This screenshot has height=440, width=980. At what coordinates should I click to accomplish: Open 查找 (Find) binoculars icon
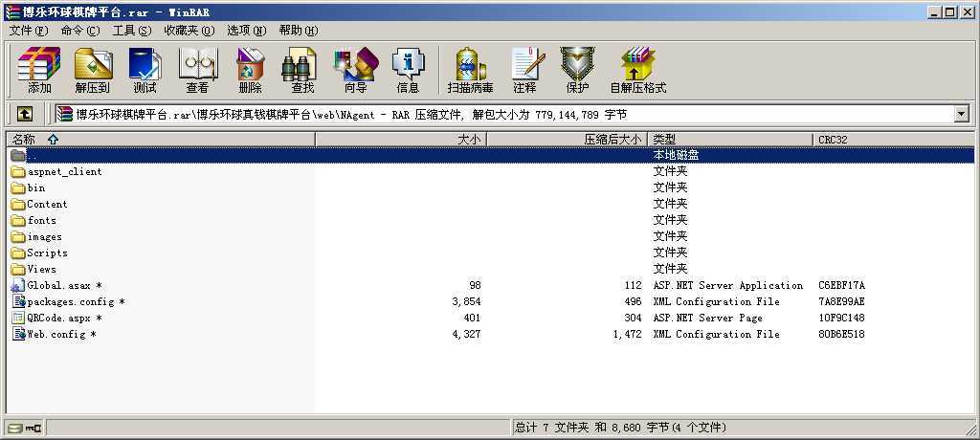tap(301, 71)
